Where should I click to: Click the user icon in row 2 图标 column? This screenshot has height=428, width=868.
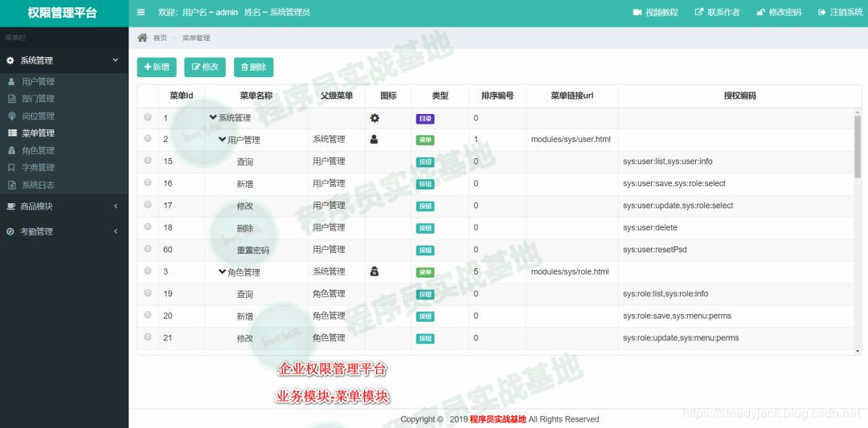pos(375,140)
